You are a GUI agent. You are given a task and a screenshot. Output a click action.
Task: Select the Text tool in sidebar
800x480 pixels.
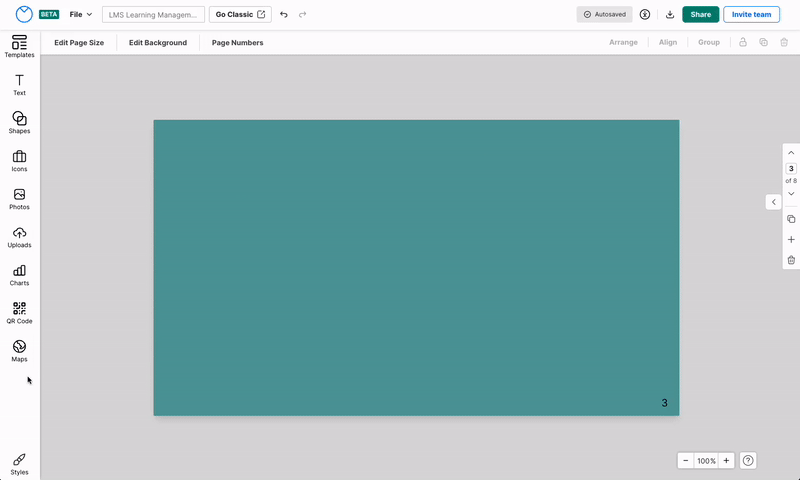tap(19, 84)
